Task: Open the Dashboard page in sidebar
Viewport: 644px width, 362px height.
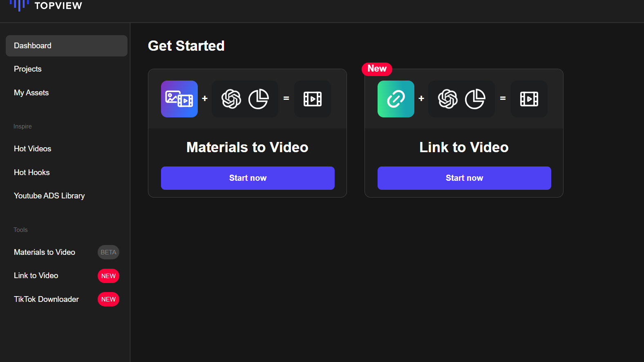Action: (x=67, y=46)
